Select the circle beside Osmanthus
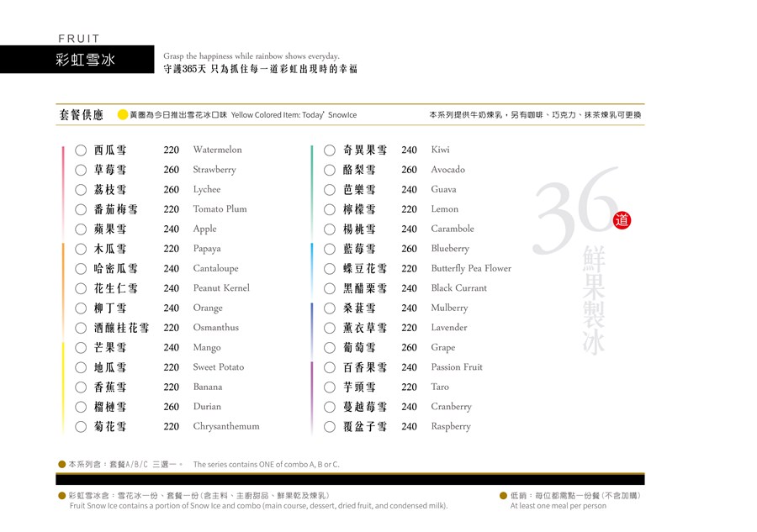This screenshot has height=532, width=757. click(x=81, y=328)
